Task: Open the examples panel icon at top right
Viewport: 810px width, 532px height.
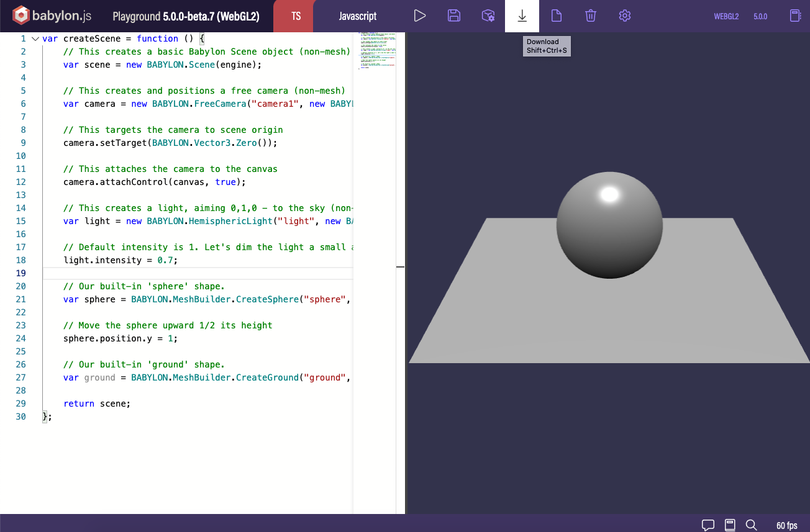Action: tap(795, 16)
